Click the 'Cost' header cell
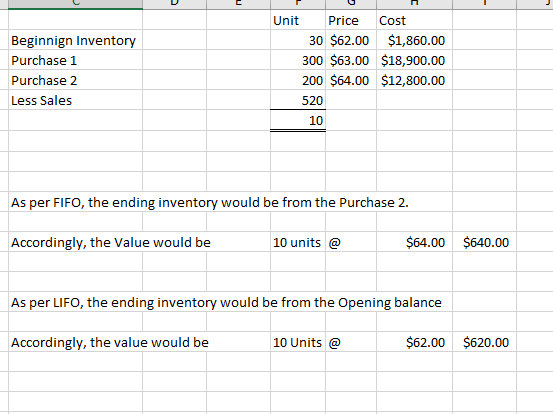553x414 pixels. (x=414, y=20)
